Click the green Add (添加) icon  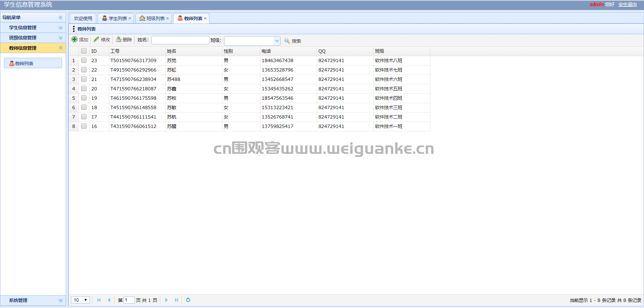[74, 40]
